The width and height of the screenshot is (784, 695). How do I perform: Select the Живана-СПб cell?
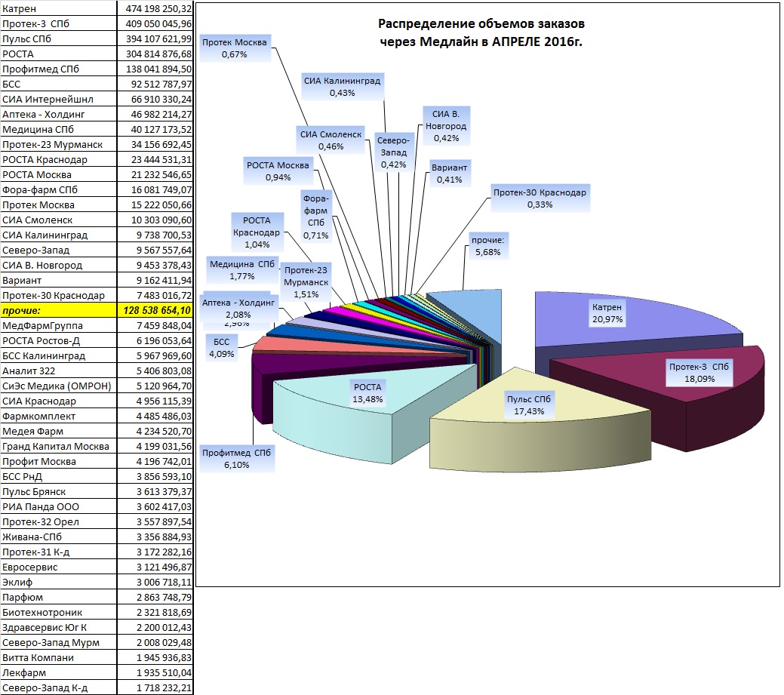click(59, 537)
